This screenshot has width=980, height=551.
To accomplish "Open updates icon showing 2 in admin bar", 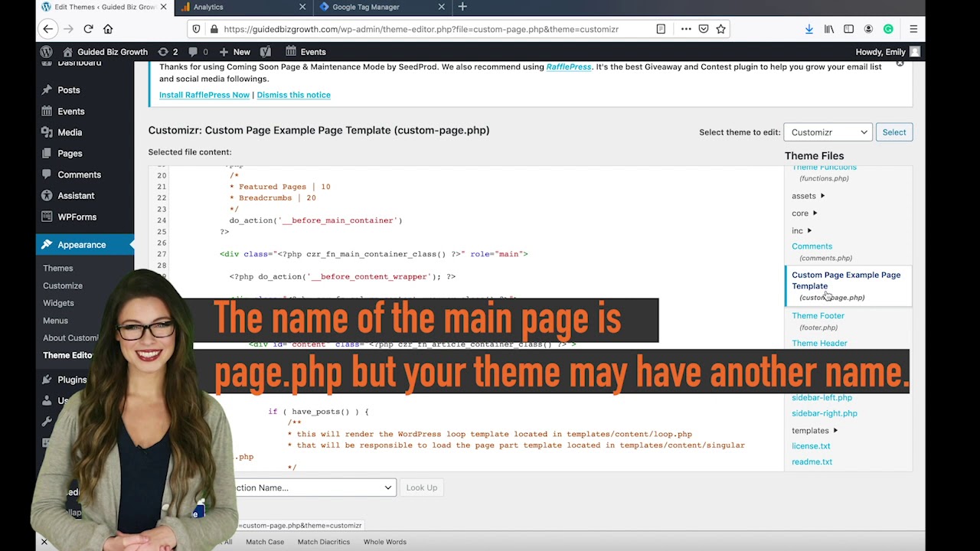I will [168, 52].
